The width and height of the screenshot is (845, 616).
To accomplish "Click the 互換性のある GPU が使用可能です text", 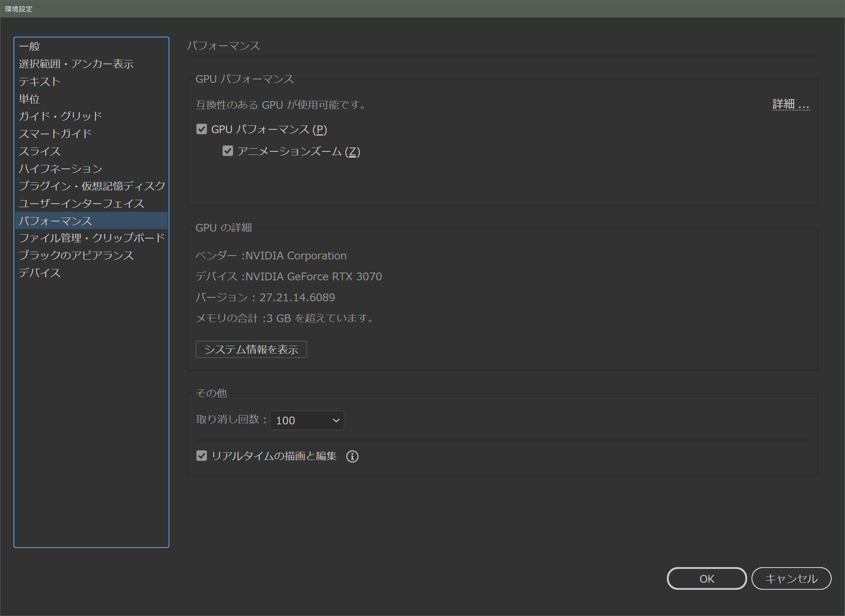I will coord(281,105).
